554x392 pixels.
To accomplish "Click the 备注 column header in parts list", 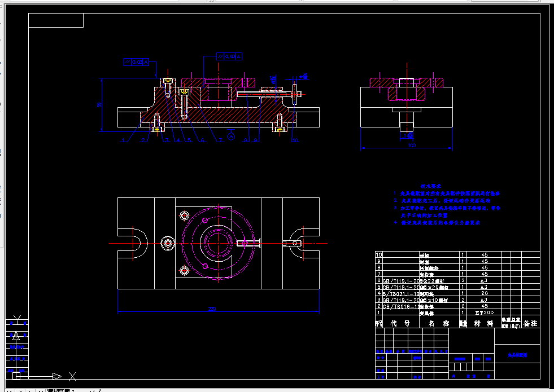I will tap(530, 323).
